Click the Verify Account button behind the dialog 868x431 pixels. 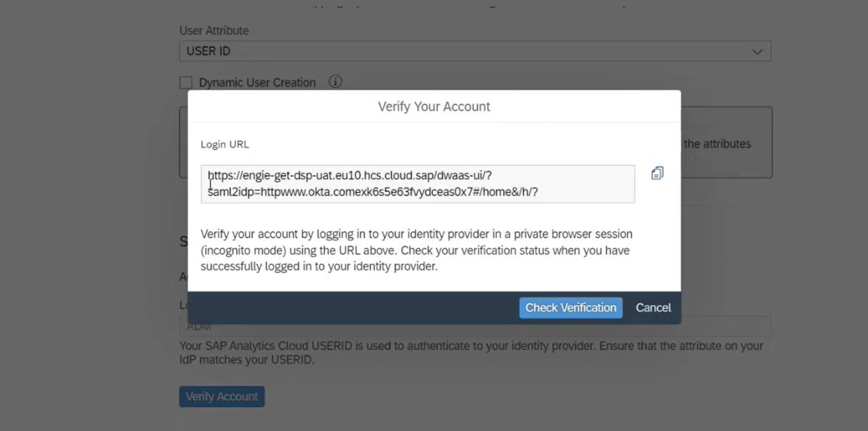(222, 396)
